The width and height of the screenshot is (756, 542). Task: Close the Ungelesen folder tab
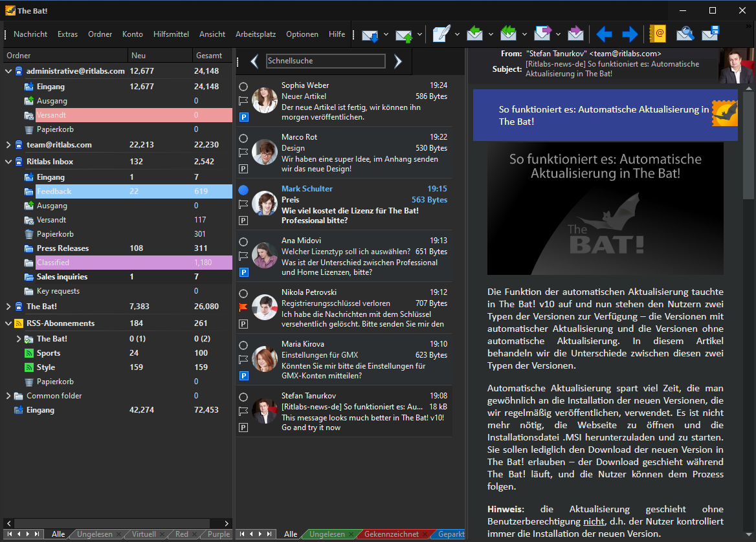(x=118, y=534)
